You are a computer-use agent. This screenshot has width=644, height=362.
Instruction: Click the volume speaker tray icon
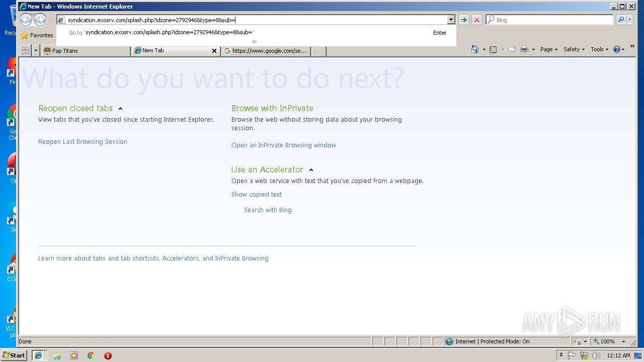(596, 355)
